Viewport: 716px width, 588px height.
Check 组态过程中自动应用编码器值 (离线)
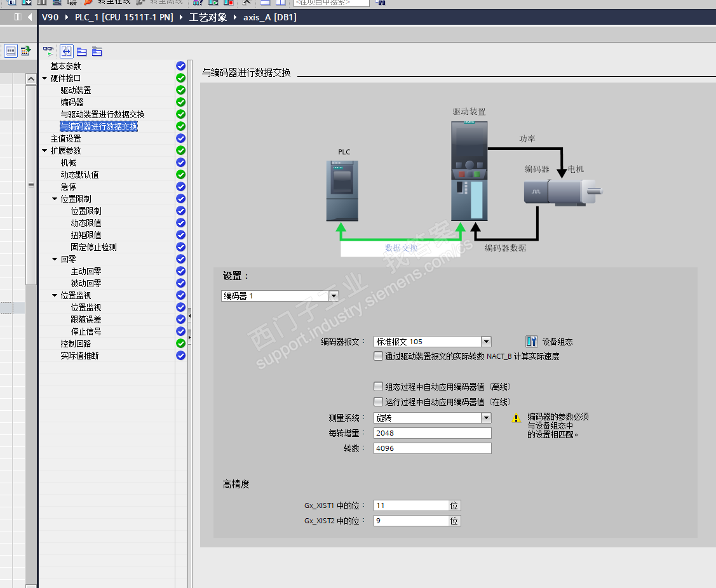click(x=378, y=387)
